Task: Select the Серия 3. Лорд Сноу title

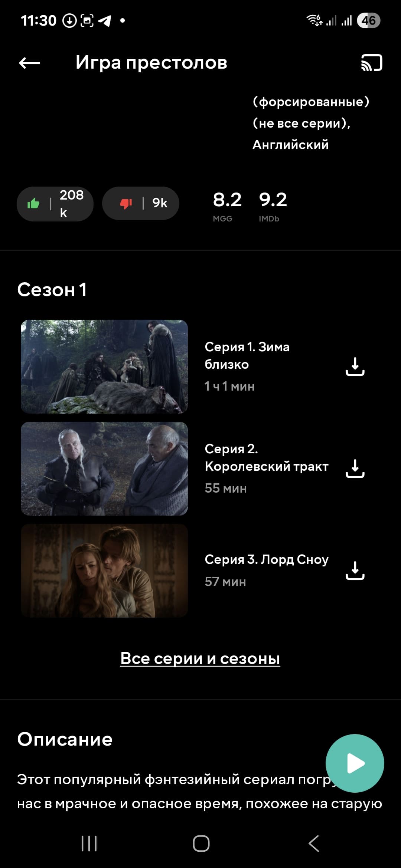Action: click(266, 559)
